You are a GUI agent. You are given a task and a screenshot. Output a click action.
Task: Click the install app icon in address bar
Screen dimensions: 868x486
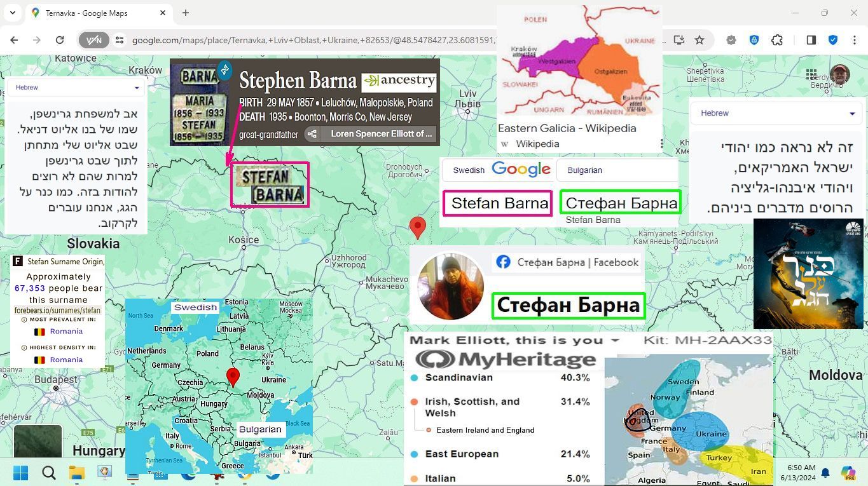pyautogui.click(x=679, y=40)
